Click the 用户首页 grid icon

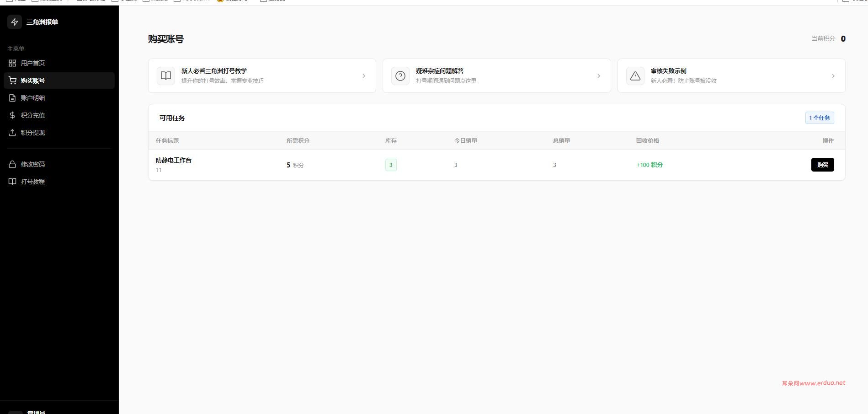(12, 63)
